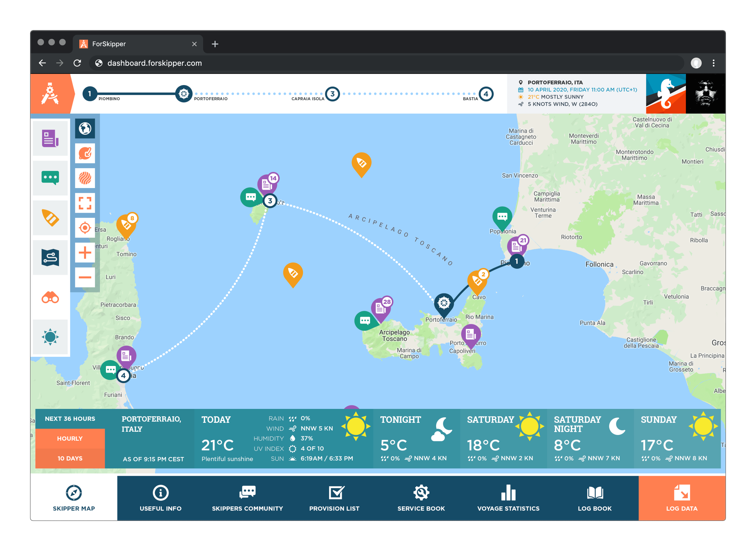The image size is (756, 551).
Task: Toggle the green chat comments layer
Action: coord(50,178)
